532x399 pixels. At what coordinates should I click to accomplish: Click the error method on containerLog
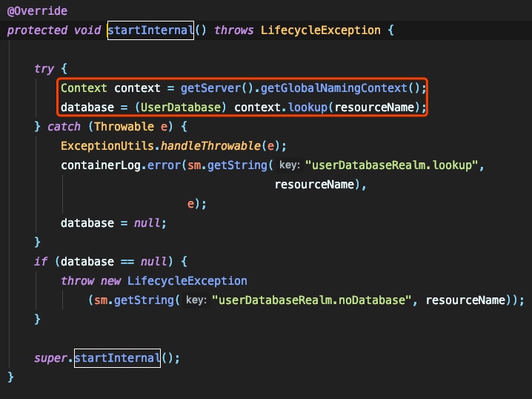pyautogui.click(x=164, y=165)
